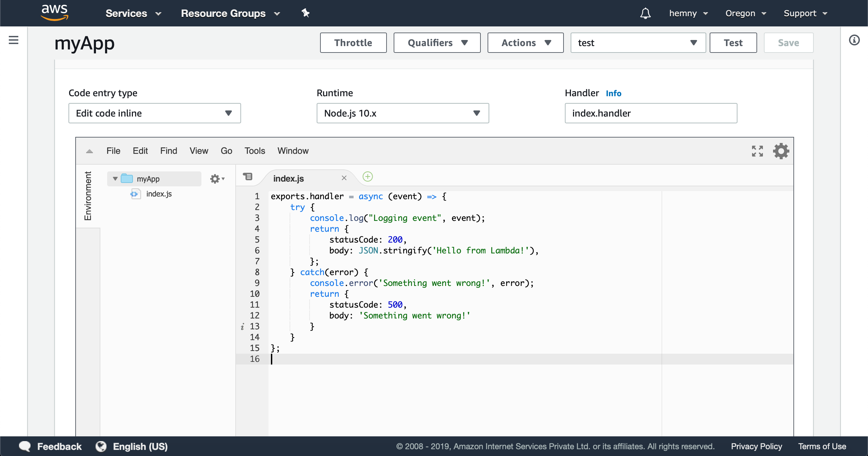Open the tab list navigator icon
Viewport: 868px width, 456px height.
[248, 177]
